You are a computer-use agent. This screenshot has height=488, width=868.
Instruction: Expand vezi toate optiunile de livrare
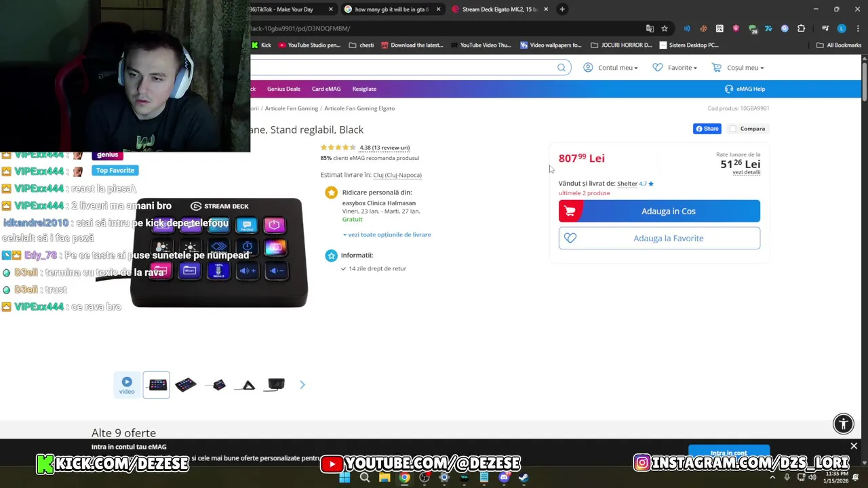(x=387, y=235)
